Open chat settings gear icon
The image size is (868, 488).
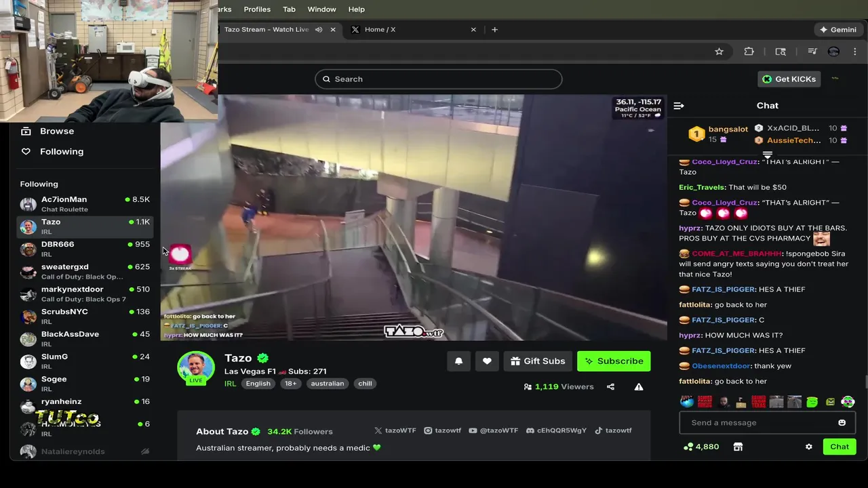(x=808, y=447)
